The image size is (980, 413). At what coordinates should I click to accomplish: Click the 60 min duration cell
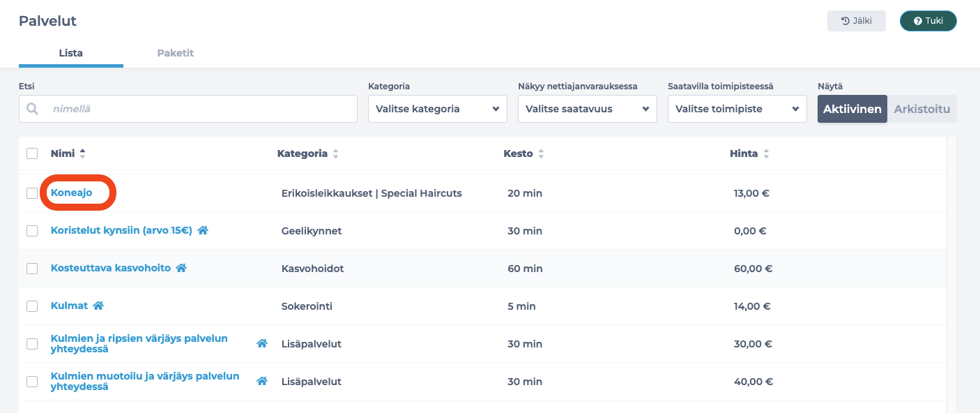[x=525, y=269]
